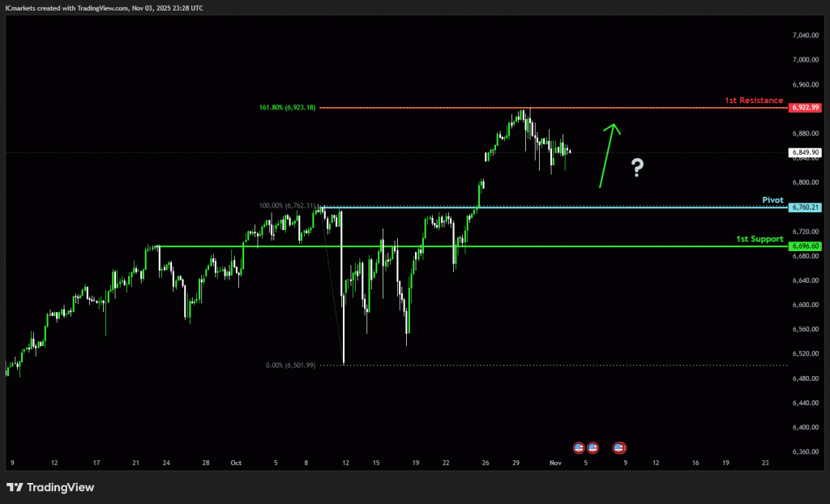This screenshot has height=504, width=830.
Task: Select the green upward arrow drawing
Action: [x=608, y=155]
